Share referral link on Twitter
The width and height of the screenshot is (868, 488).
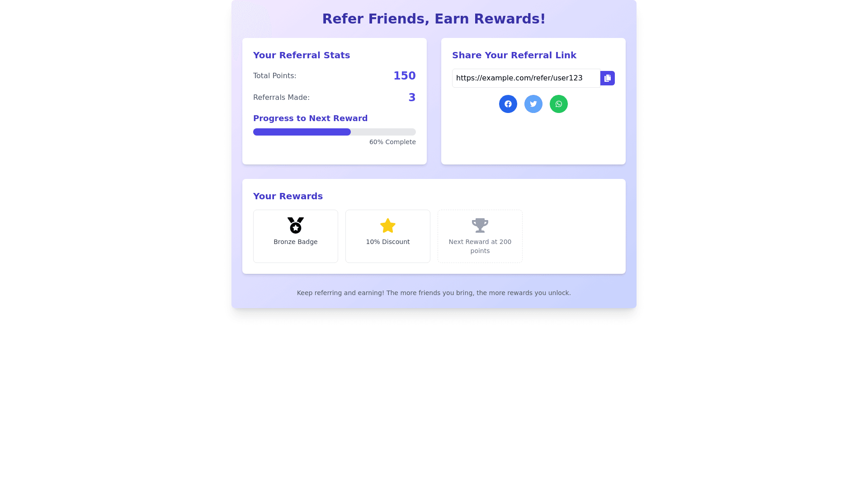pos(533,104)
